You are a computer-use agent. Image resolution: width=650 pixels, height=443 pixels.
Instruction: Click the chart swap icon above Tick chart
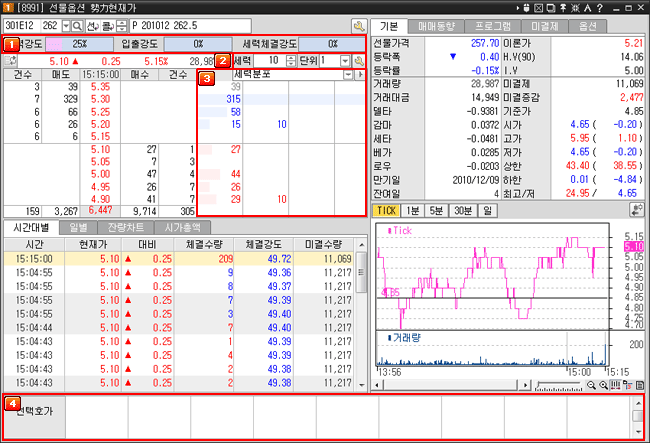(x=636, y=210)
